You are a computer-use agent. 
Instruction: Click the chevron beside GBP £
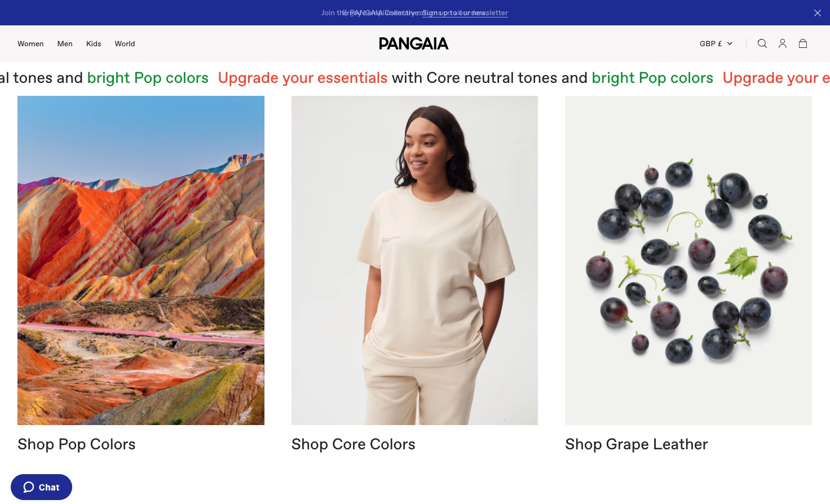point(729,43)
